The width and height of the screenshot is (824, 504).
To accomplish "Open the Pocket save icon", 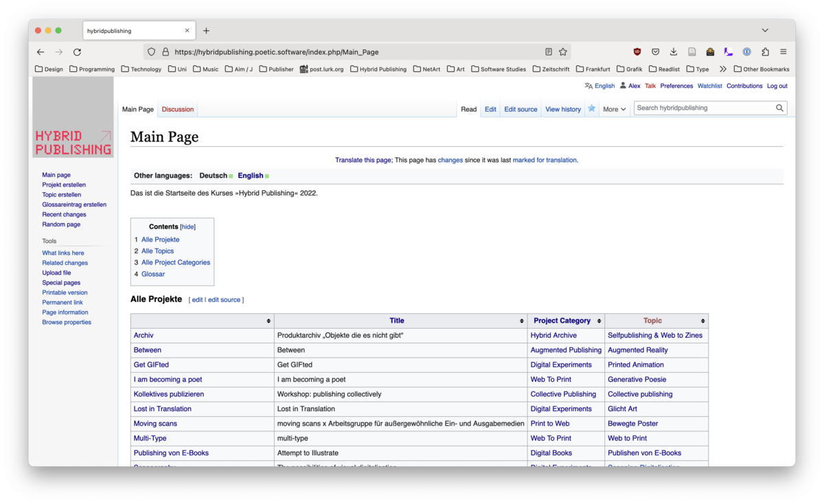I will click(x=655, y=51).
